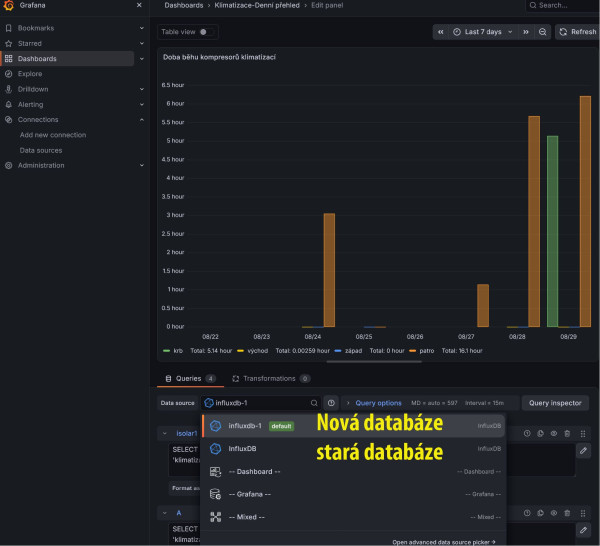The image size is (600, 546).
Task: Switch to the Queries tab
Action: click(x=190, y=378)
